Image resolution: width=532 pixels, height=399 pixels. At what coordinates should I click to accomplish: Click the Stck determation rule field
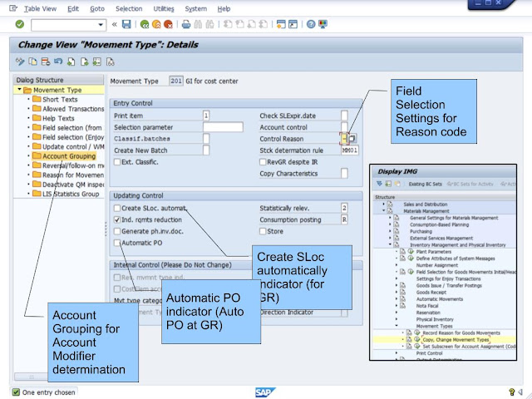tap(350, 150)
